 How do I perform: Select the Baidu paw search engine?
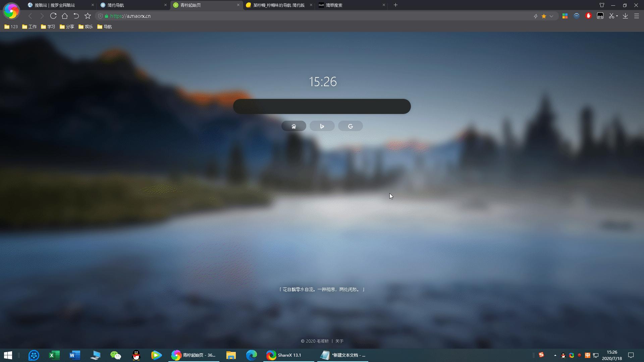pos(293,126)
